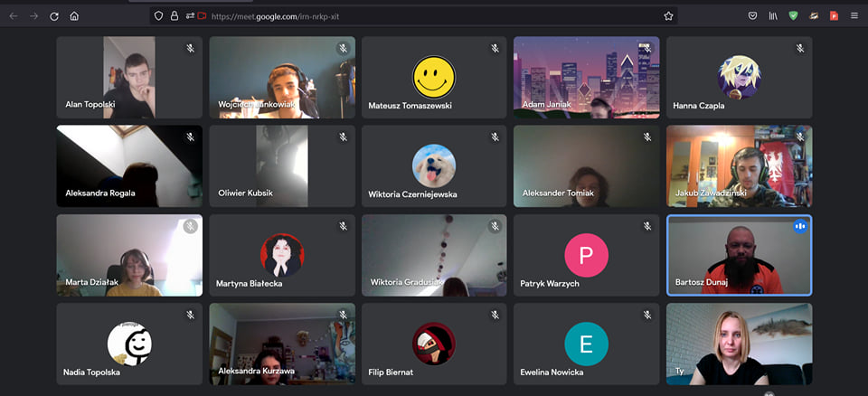Click the camera permission icon in the address bar
This screenshot has width=868, height=396.
202,15
